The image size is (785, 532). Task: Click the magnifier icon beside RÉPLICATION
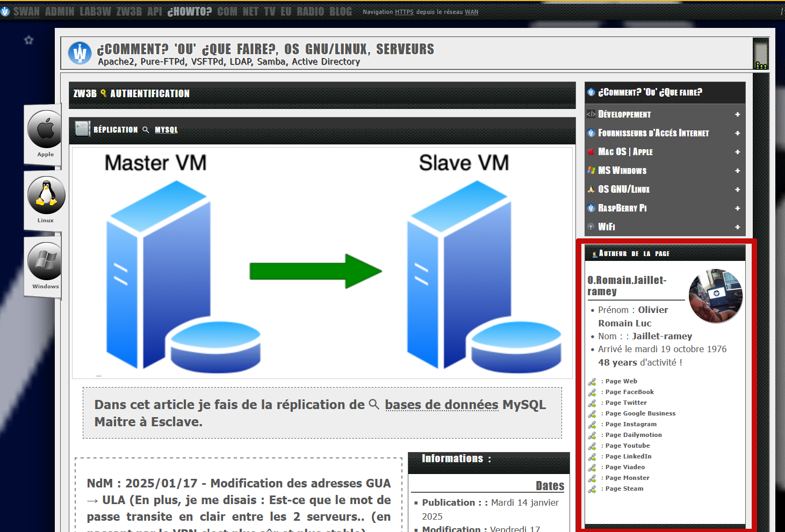(x=146, y=129)
